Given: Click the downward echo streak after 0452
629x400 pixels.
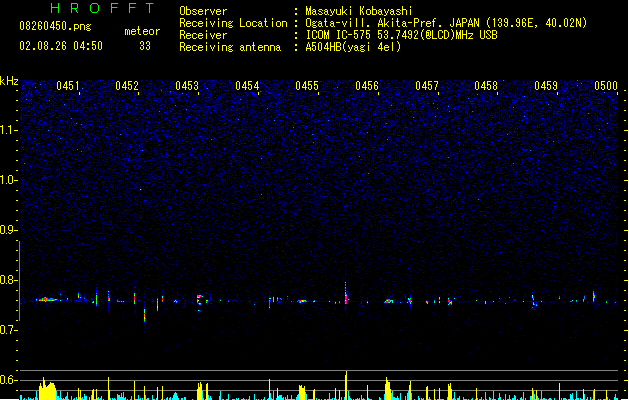Looking at the screenshot, I should coord(145,315).
